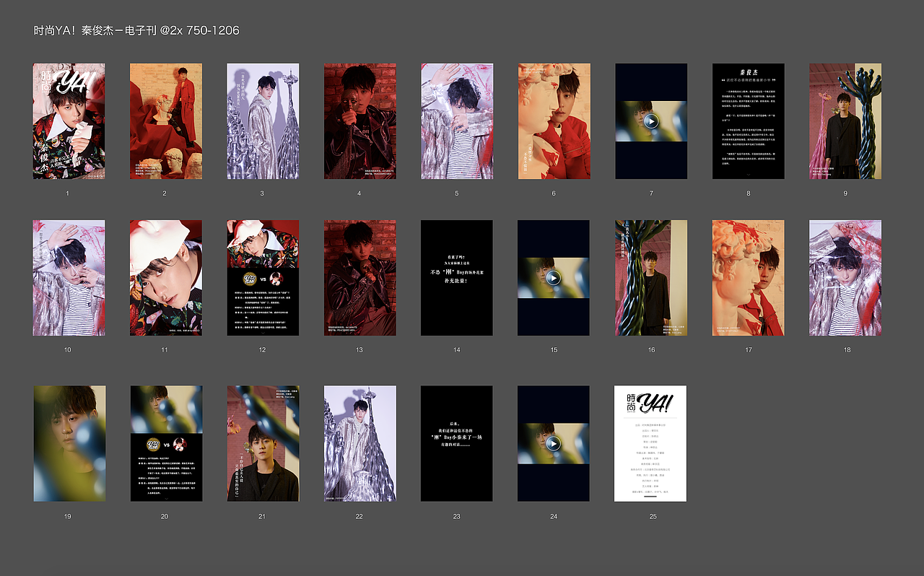
Task: Click the play button on page 7
Action: 651,121
